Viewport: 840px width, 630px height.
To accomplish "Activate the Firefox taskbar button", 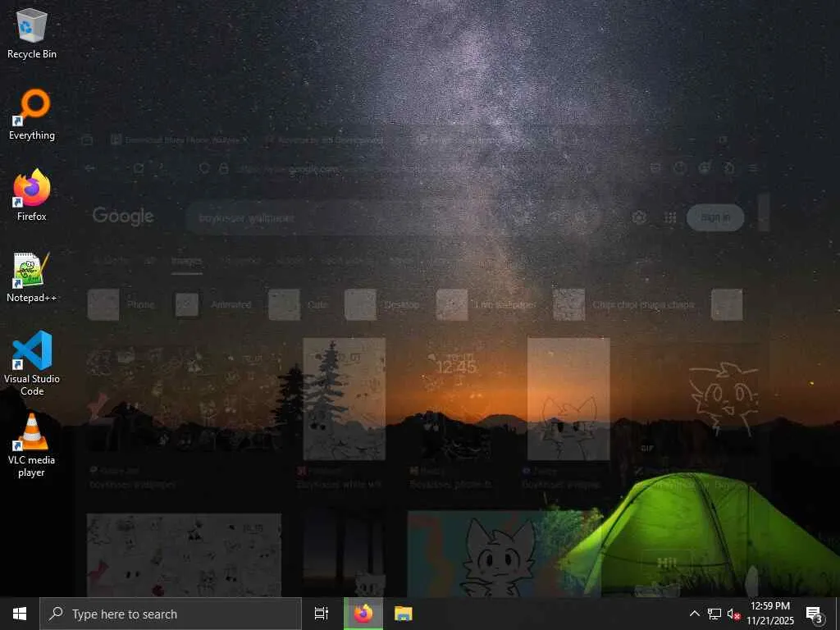I will [x=363, y=614].
